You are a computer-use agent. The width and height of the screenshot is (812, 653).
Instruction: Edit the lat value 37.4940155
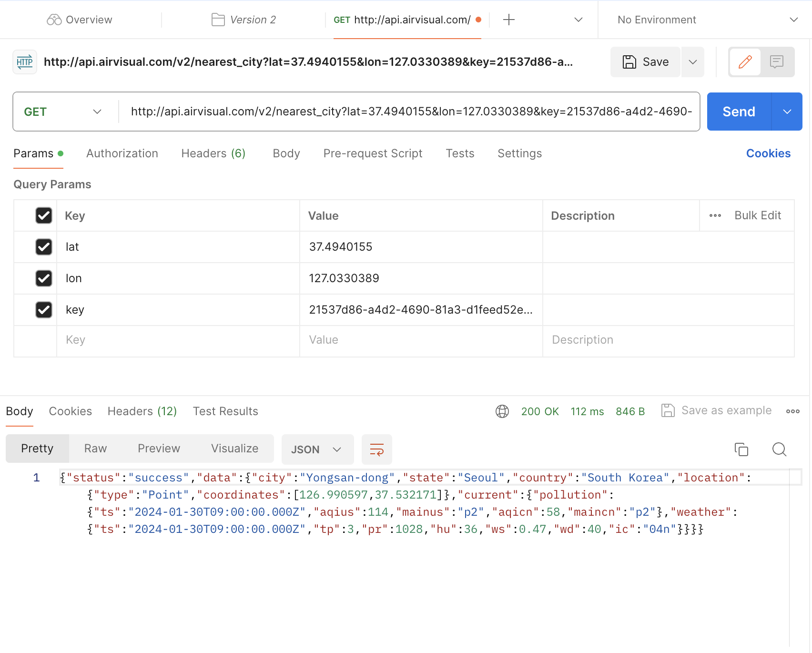pos(421,247)
